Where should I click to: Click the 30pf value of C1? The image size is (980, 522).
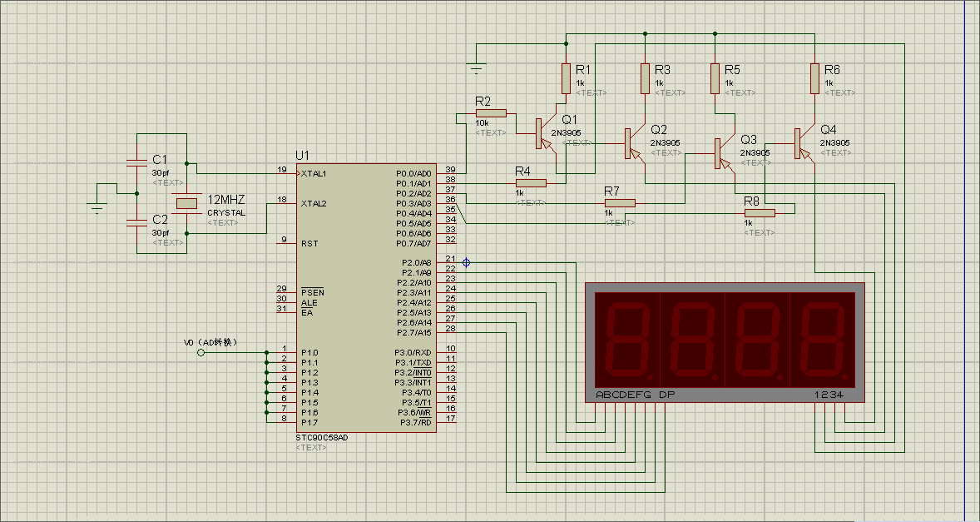point(161,172)
